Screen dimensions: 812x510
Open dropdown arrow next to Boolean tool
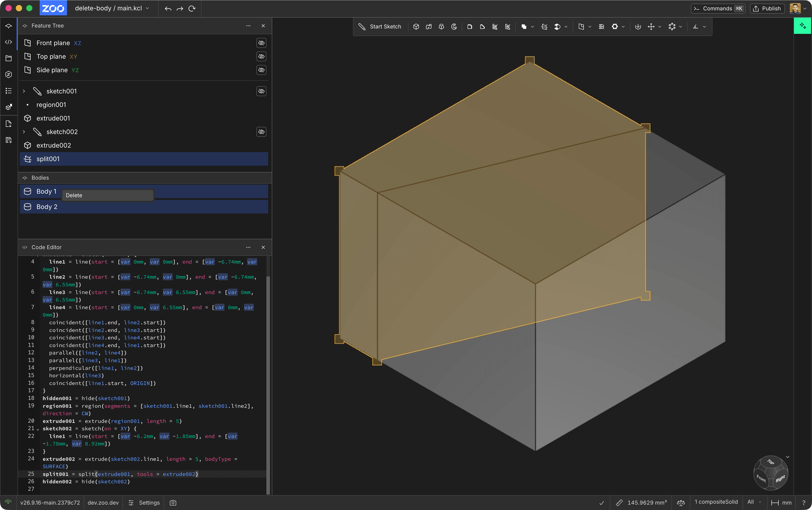pos(533,27)
